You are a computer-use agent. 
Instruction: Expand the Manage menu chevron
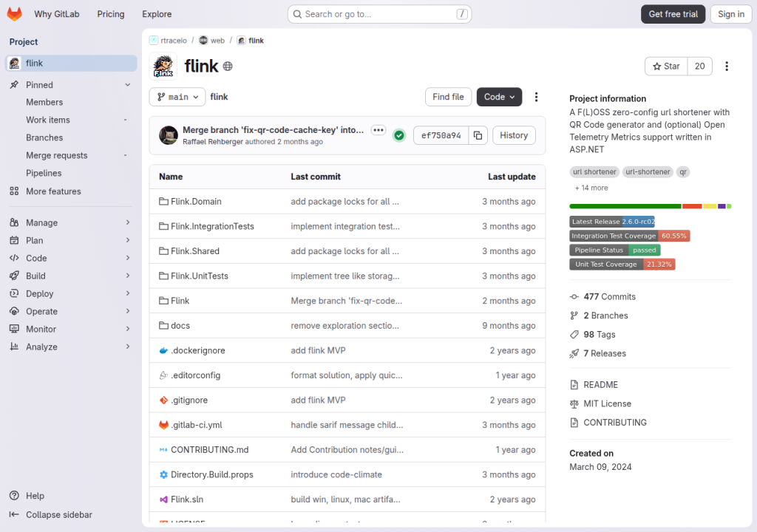tap(127, 222)
